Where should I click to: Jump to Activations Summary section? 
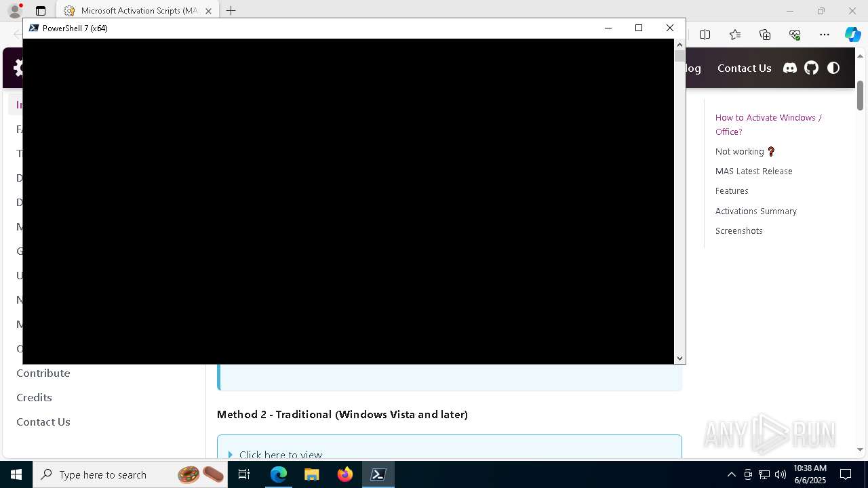[x=755, y=211]
